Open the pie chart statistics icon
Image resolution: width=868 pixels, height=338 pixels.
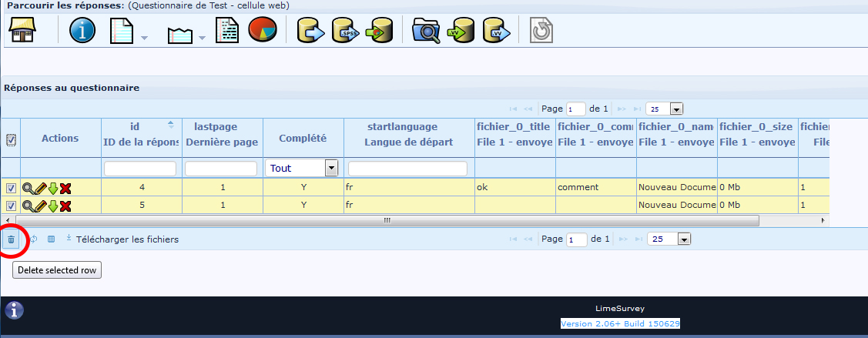262,31
